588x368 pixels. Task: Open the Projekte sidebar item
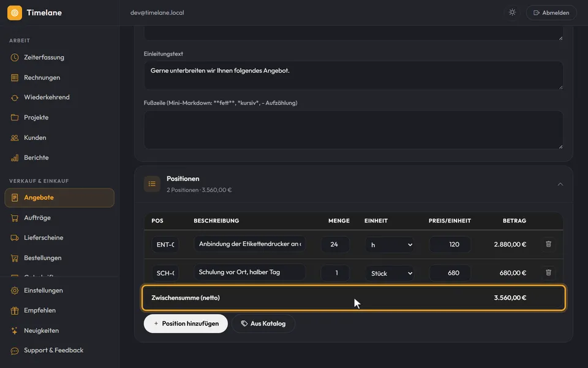59,118
